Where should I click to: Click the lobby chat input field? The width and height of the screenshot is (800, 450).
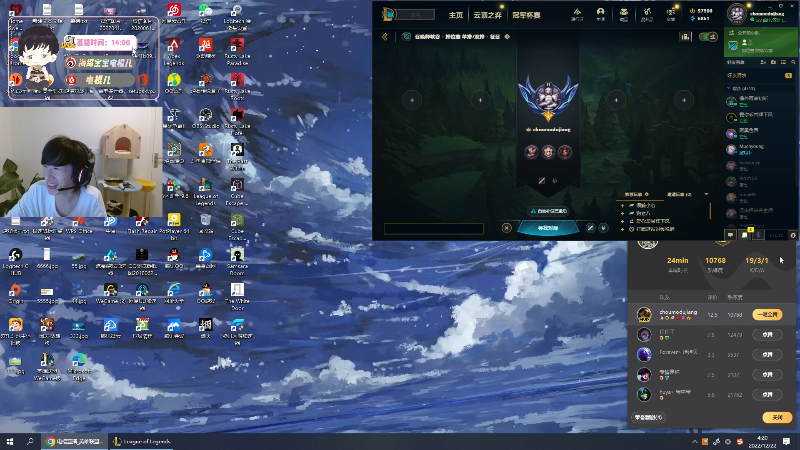tap(434, 229)
